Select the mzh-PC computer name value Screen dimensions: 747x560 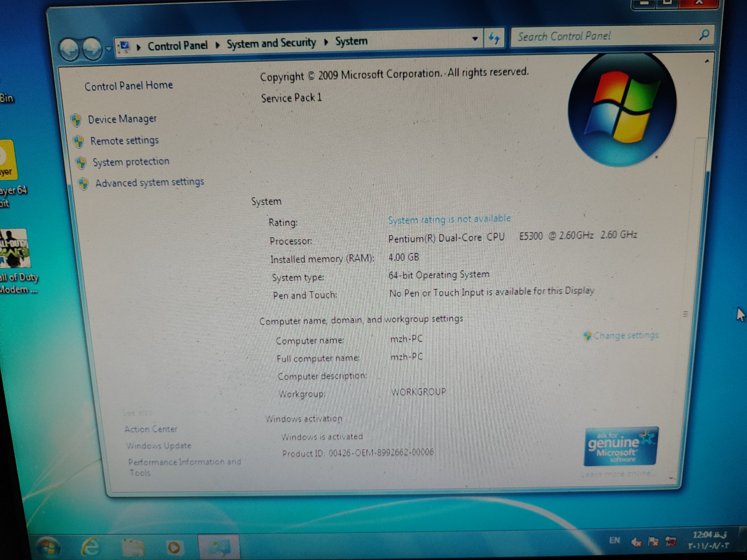[x=406, y=339]
